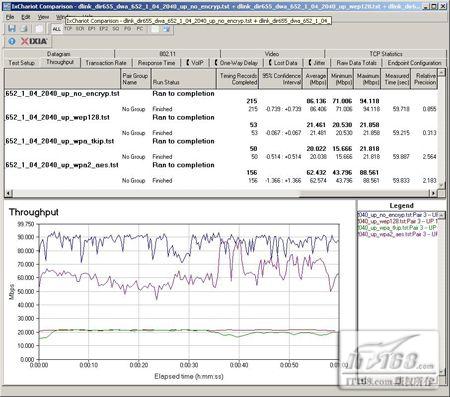Select the TCP Statistics tab group
Viewport: 450px width, 397px height.
(x=386, y=54)
